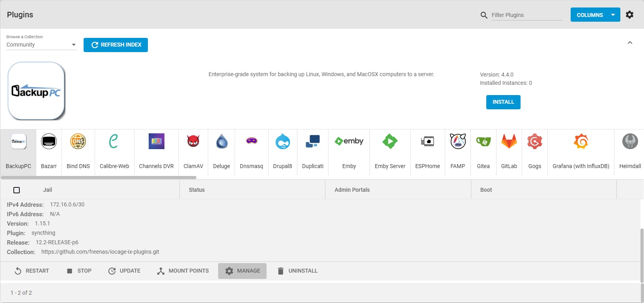Click the settings gear icon

(x=630, y=15)
